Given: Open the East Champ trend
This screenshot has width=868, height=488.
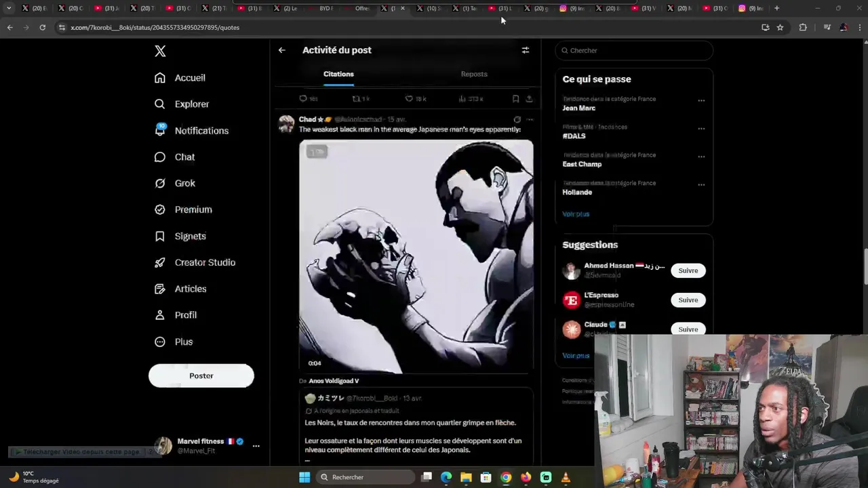Looking at the screenshot, I should (x=582, y=165).
